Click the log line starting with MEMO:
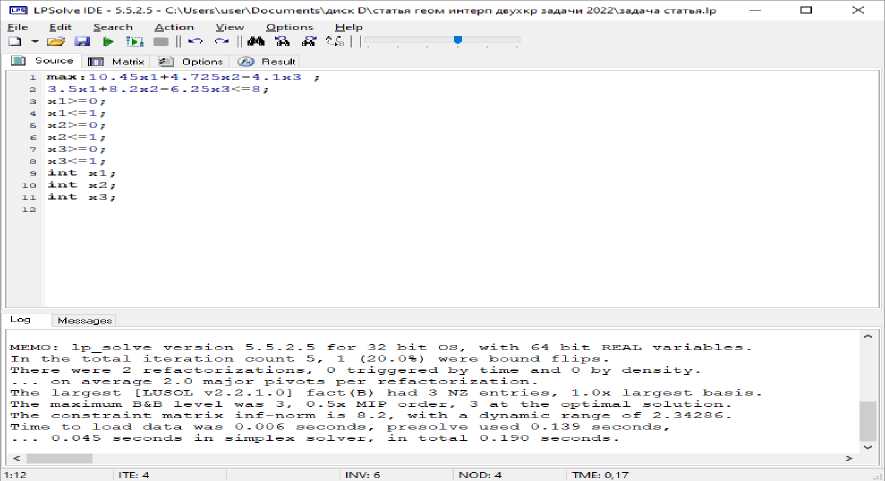 tap(381, 347)
